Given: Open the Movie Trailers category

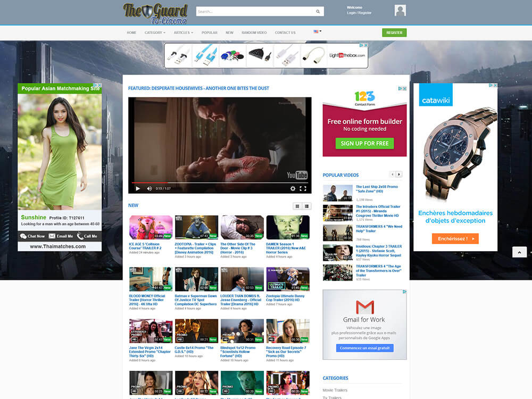Looking at the screenshot, I should pyautogui.click(x=335, y=390).
